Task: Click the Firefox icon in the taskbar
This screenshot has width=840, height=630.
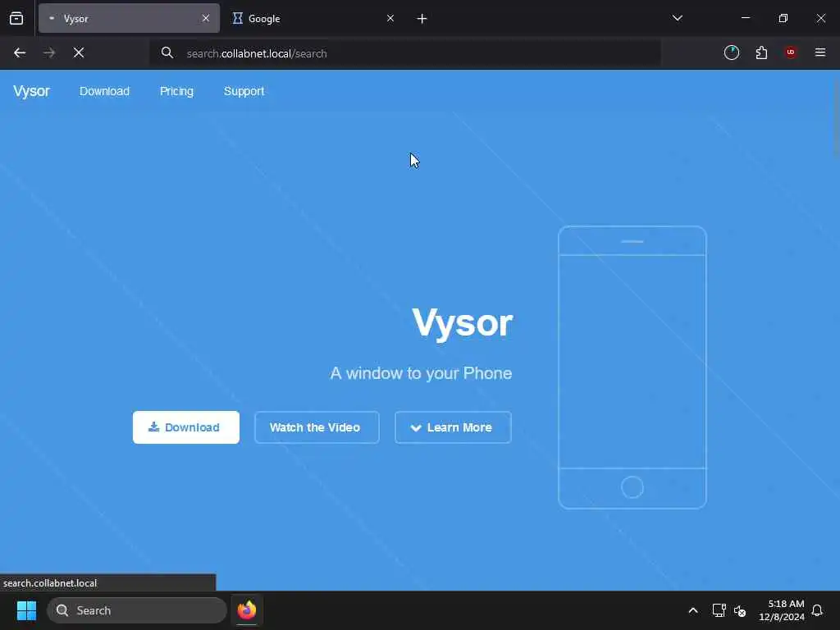Action: [247, 610]
